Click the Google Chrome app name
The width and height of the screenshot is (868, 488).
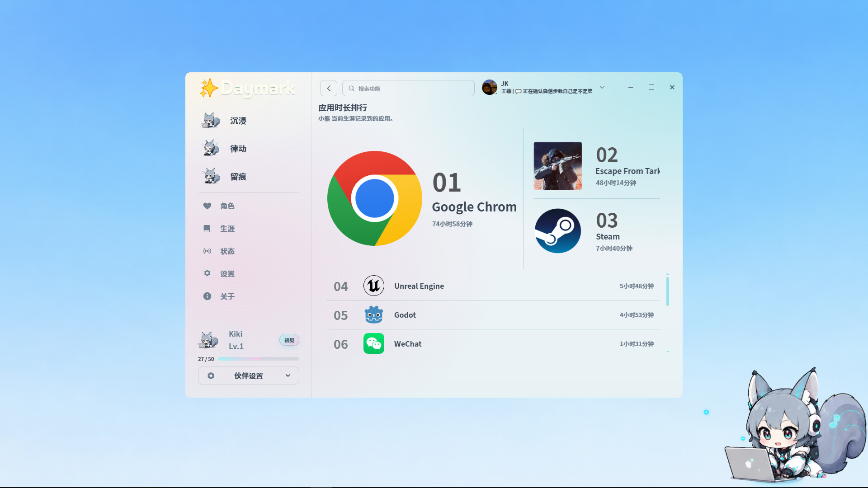pyautogui.click(x=474, y=207)
